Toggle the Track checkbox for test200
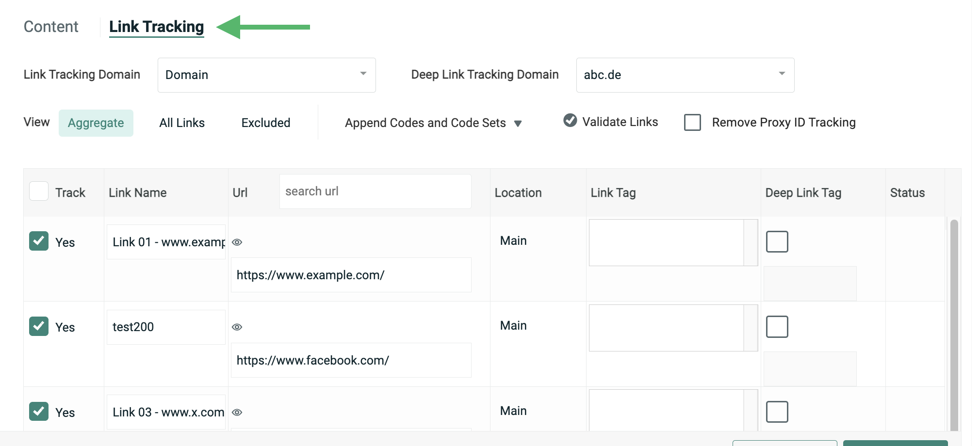 tap(39, 326)
